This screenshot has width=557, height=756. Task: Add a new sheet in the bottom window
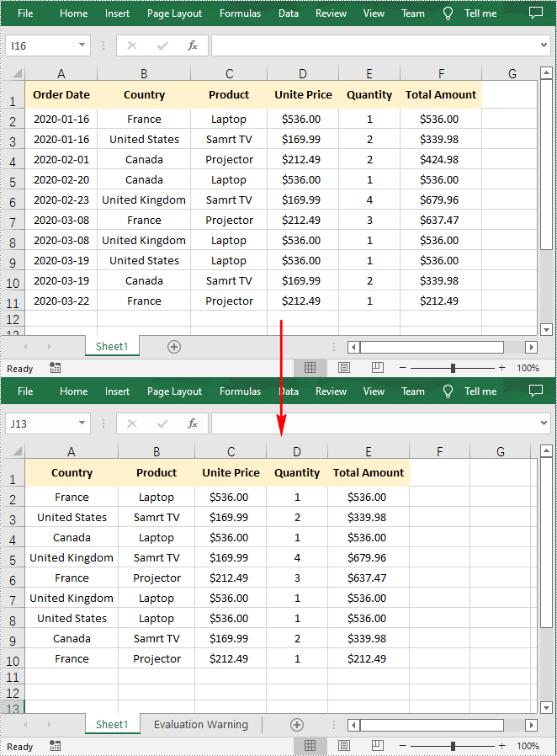click(297, 725)
